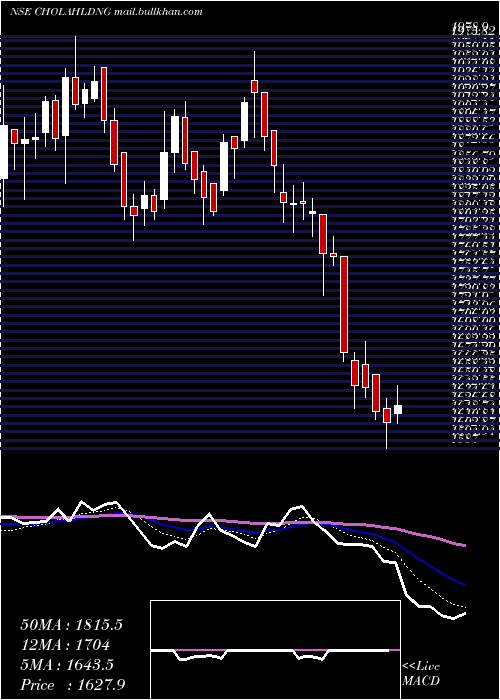The image size is (500, 700).
Task: Click the 'Price : 1627.9' readout
Action: pos(72,685)
